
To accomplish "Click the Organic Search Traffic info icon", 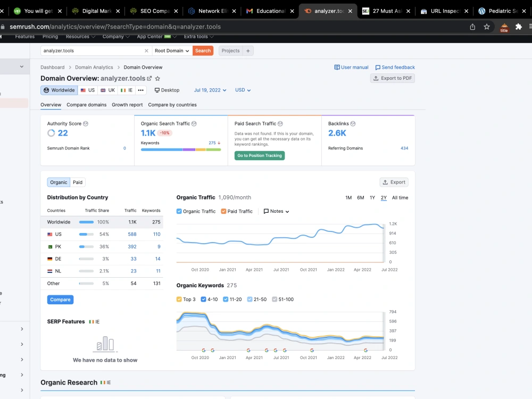I will click(194, 124).
